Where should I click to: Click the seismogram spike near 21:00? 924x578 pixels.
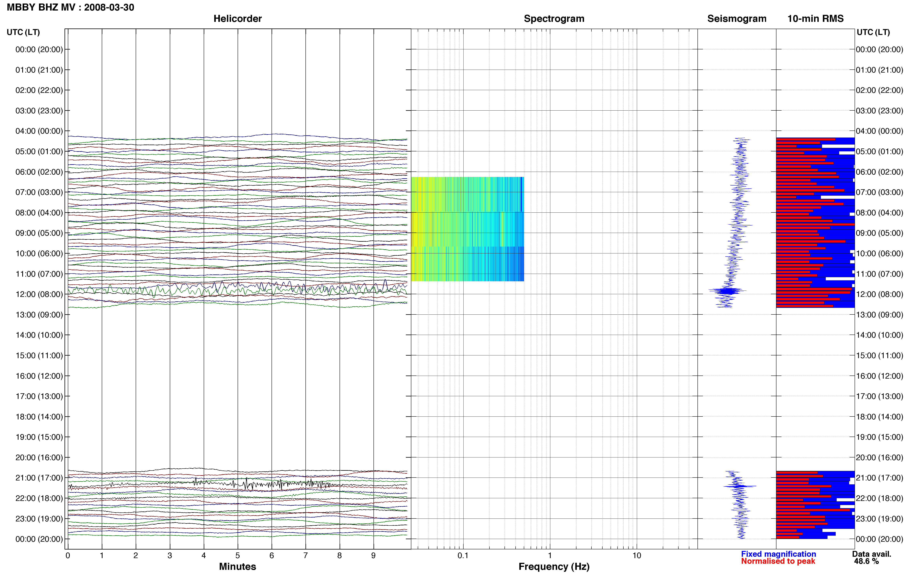point(740,486)
